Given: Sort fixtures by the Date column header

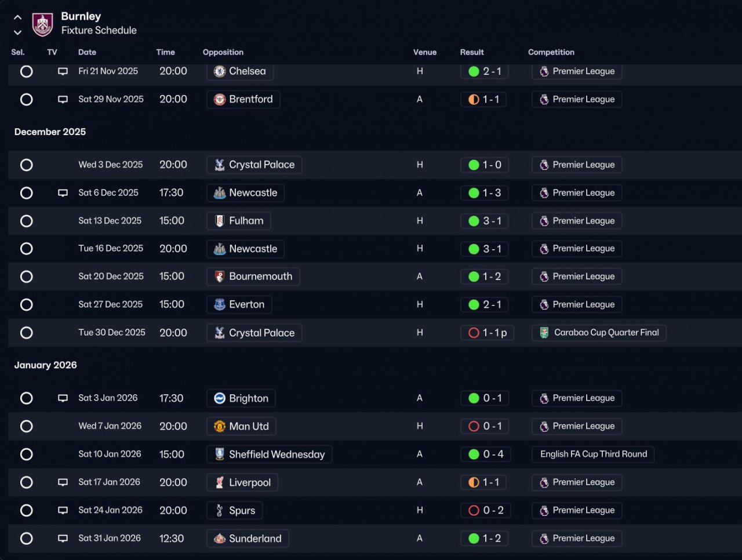Looking at the screenshot, I should pos(87,52).
